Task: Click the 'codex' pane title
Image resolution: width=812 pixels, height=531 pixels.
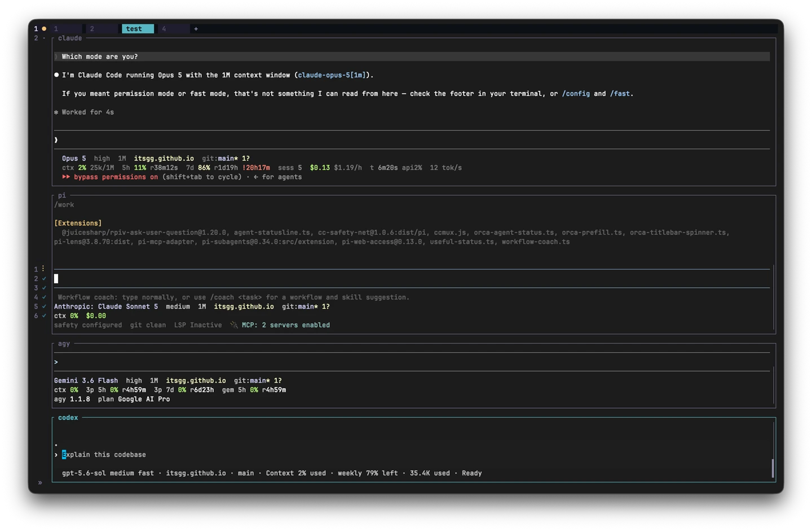Action: coord(68,418)
